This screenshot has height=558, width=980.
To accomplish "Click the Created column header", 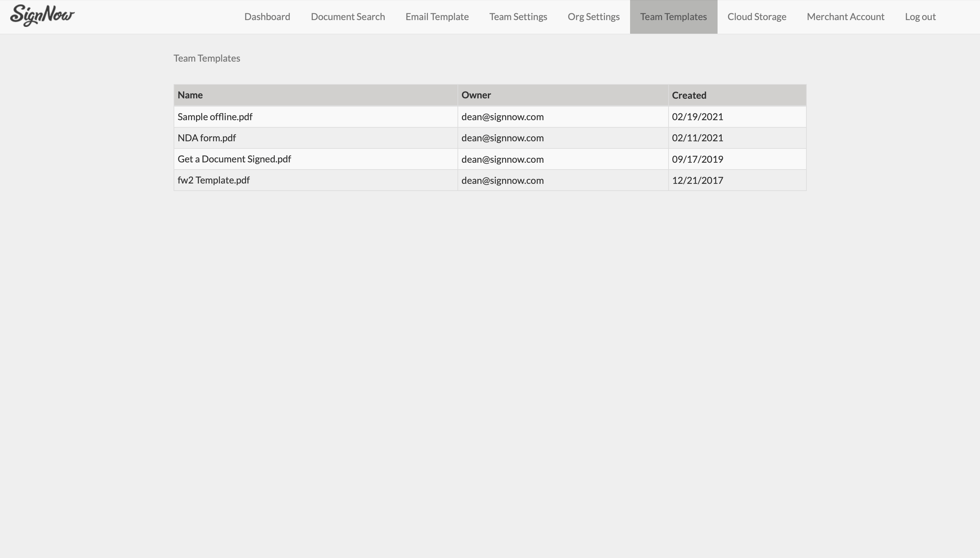I will pos(689,95).
